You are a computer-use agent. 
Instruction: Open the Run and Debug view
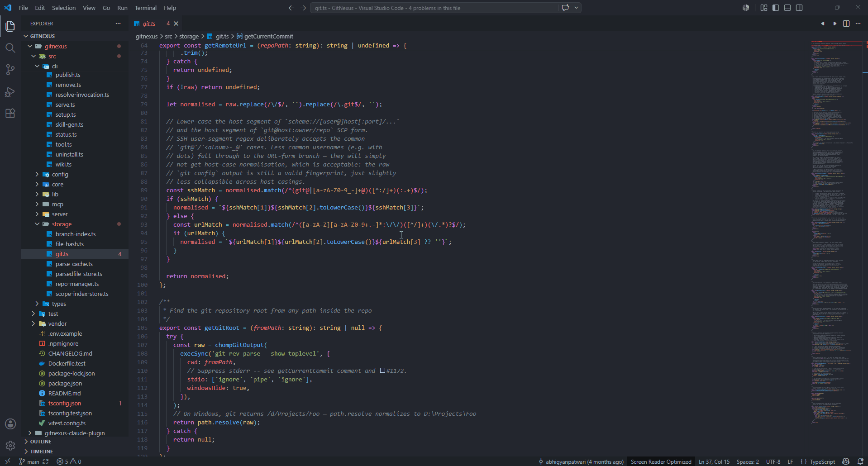(x=10, y=92)
